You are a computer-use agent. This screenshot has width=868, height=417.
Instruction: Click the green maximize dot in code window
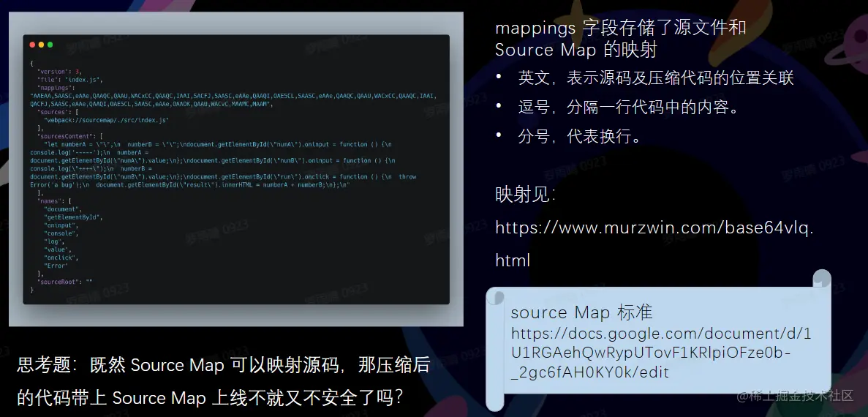pos(50,45)
